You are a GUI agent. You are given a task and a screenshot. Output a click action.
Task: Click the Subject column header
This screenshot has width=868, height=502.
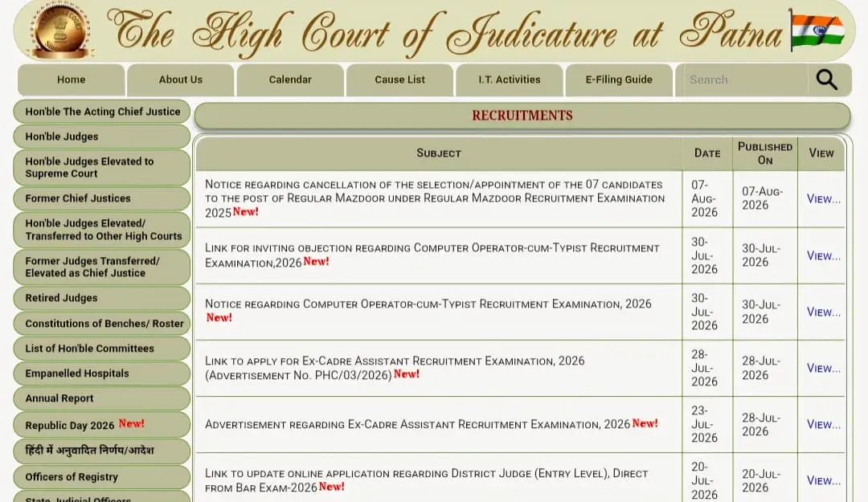click(x=439, y=153)
